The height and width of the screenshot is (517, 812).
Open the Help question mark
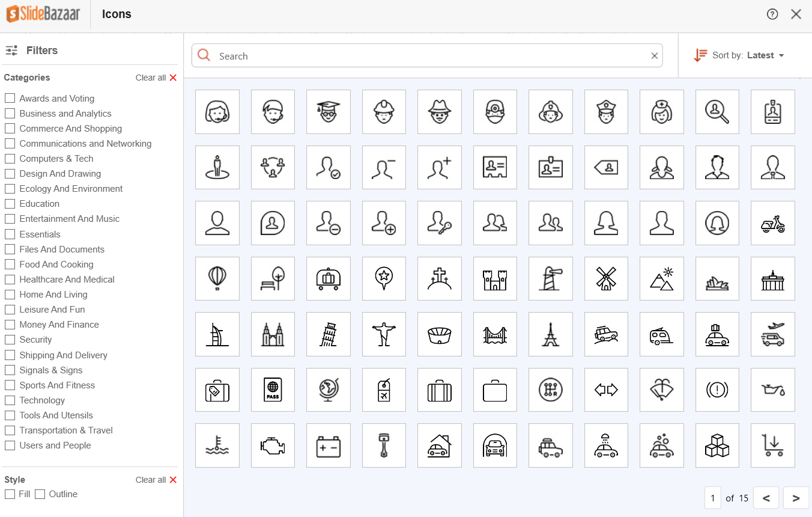[772, 14]
